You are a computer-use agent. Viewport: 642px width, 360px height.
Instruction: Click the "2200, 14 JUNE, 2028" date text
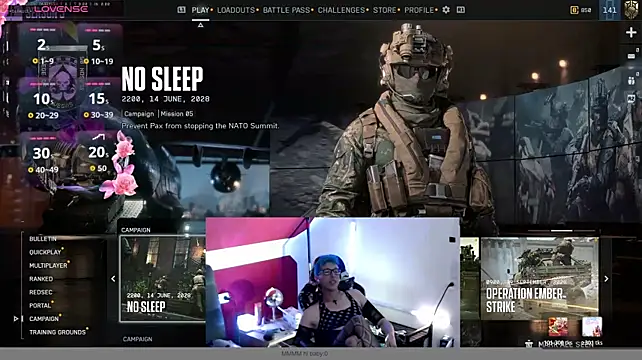click(165, 99)
